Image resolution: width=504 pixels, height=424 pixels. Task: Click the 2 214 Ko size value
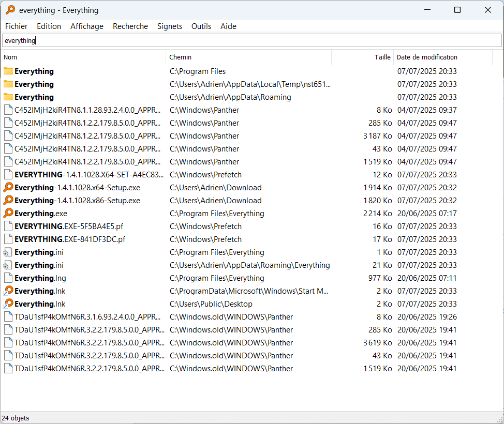[377, 213]
